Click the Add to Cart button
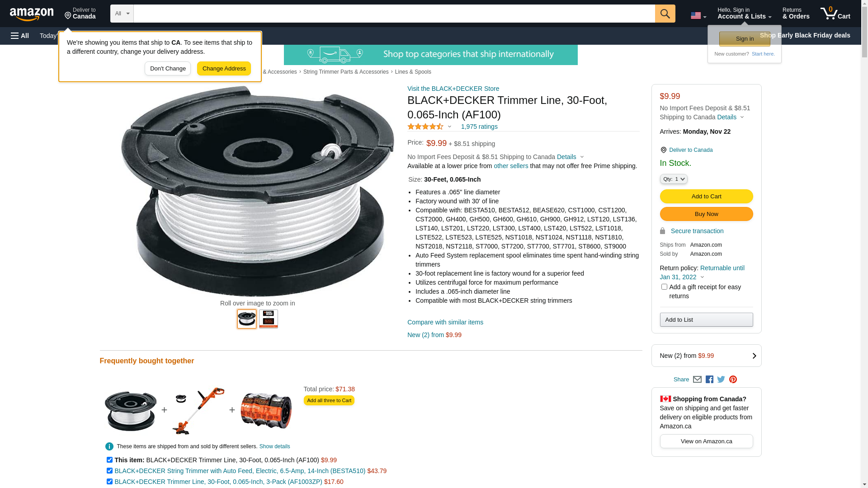 [x=706, y=197]
